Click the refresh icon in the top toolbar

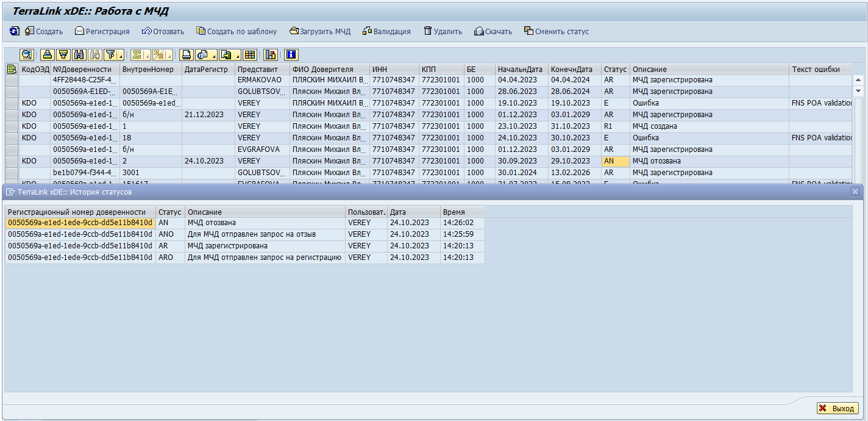point(14,31)
